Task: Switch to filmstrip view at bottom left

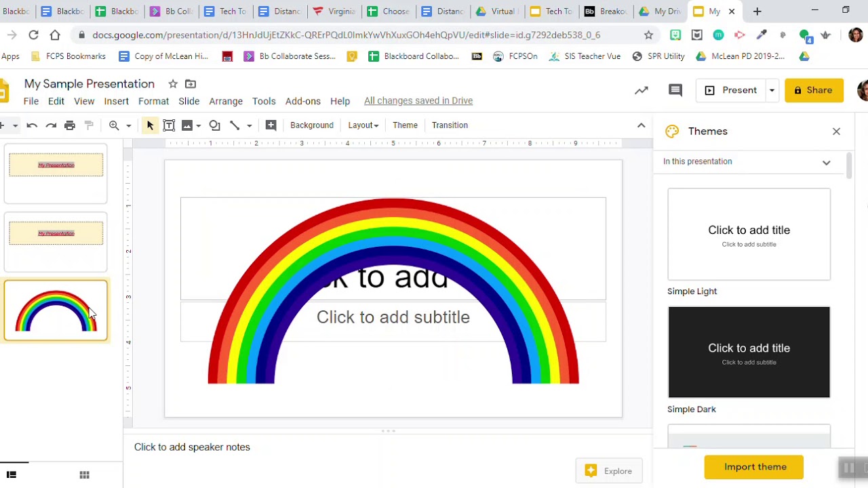Action: (x=12, y=475)
